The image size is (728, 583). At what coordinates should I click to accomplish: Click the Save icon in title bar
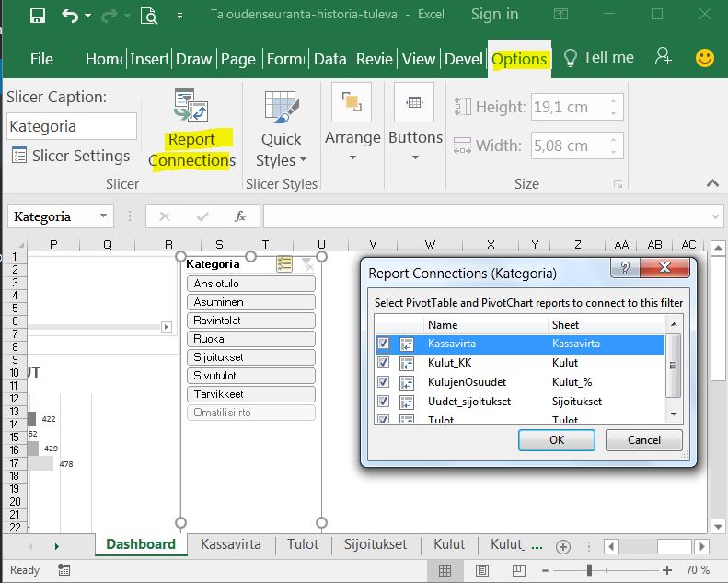[x=38, y=16]
